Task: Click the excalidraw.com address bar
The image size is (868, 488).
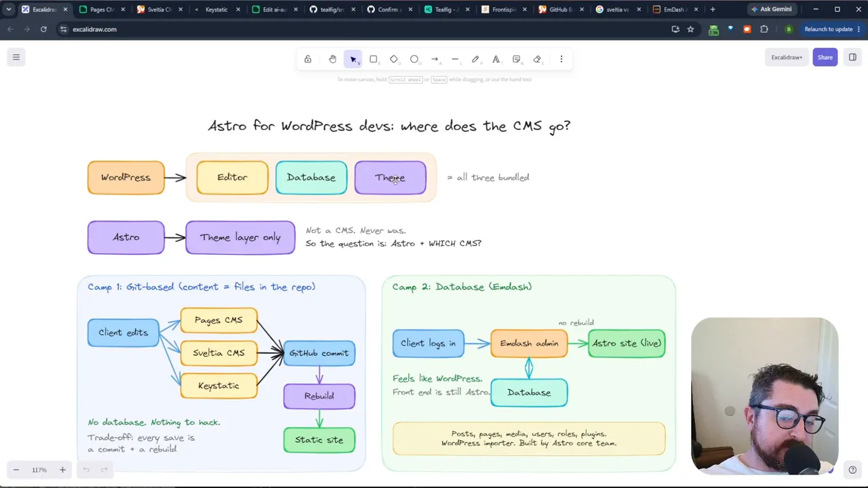Action: [366, 29]
